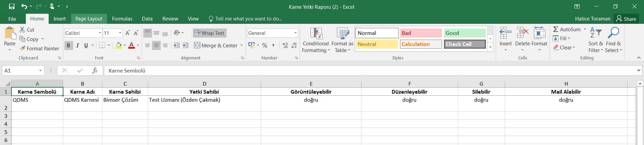Click the Increase Indent icon
The height and width of the screenshot is (145, 644).
[186, 45]
